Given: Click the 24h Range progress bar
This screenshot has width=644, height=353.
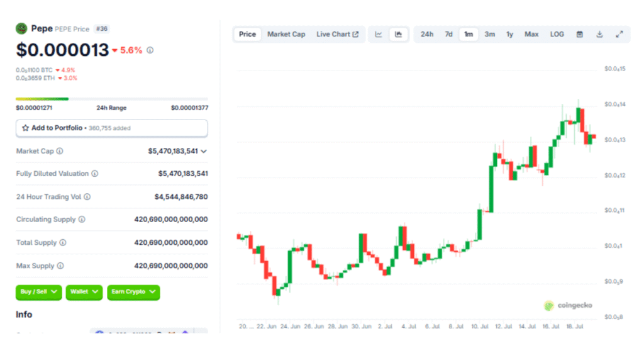Looking at the screenshot, I should point(111,99).
